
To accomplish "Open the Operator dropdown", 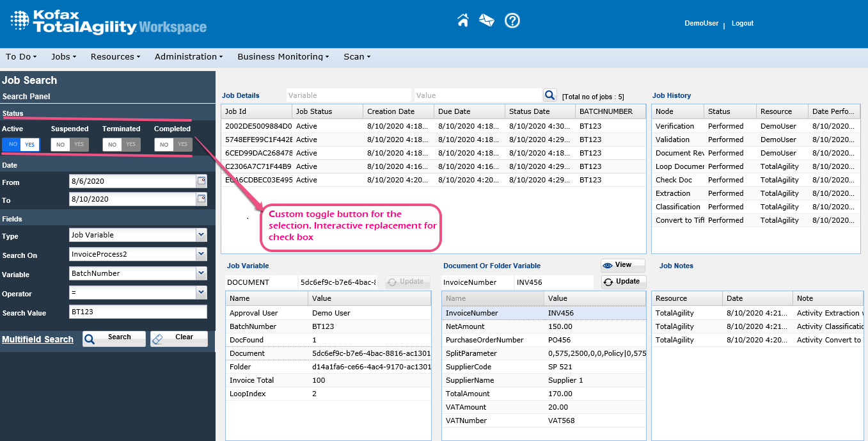I will point(201,293).
